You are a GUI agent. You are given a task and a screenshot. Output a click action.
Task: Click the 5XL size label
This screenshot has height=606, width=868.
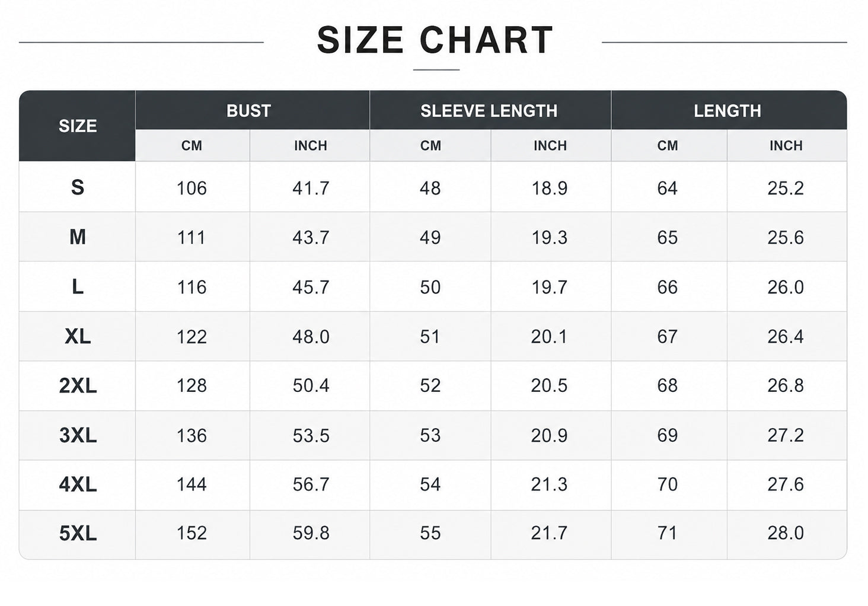(78, 534)
